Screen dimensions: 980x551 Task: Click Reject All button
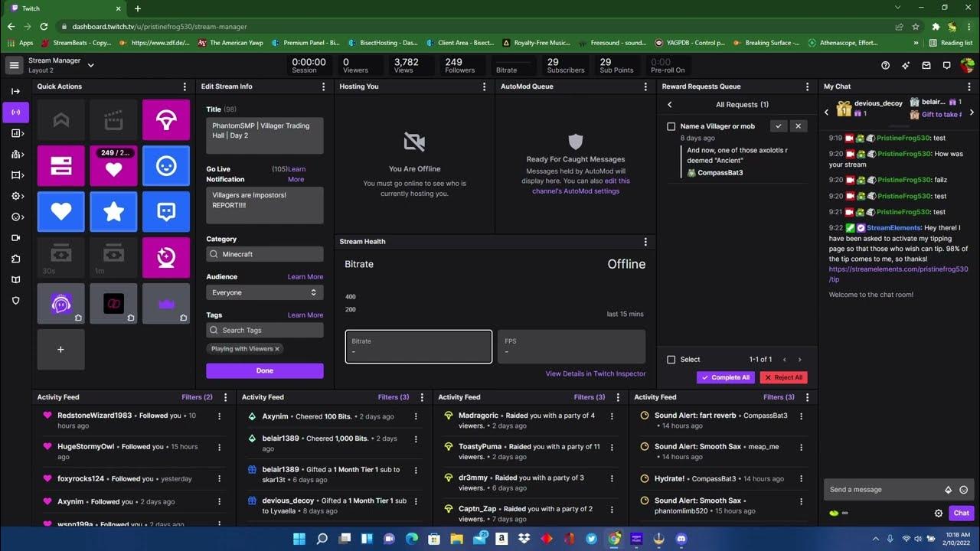coord(783,377)
